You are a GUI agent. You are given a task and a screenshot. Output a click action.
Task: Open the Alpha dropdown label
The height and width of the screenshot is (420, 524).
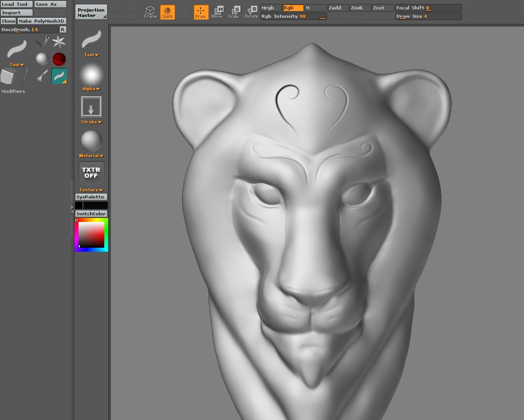[x=91, y=89]
